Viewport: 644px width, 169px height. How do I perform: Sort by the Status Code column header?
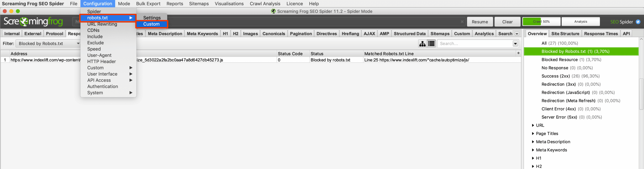tap(293, 53)
